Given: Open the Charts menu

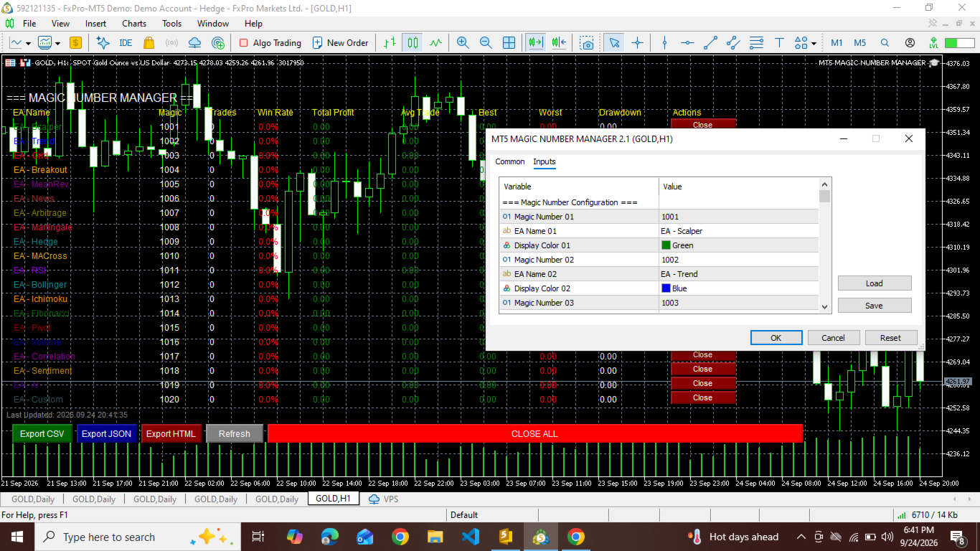Looking at the screenshot, I should (x=134, y=23).
